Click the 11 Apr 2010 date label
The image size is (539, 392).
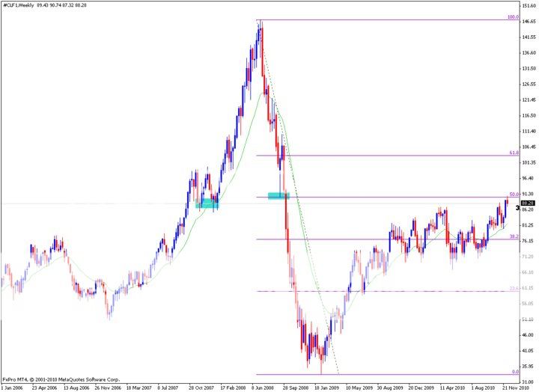click(x=453, y=388)
